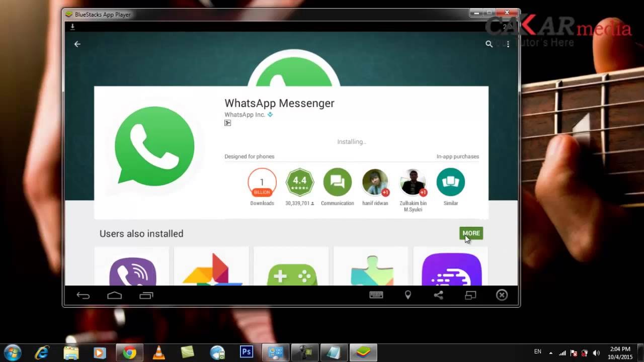This screenshot has height=362, width=644.
Task: Launch Internet Explorer from taskbar
Action: coord(42,352)
